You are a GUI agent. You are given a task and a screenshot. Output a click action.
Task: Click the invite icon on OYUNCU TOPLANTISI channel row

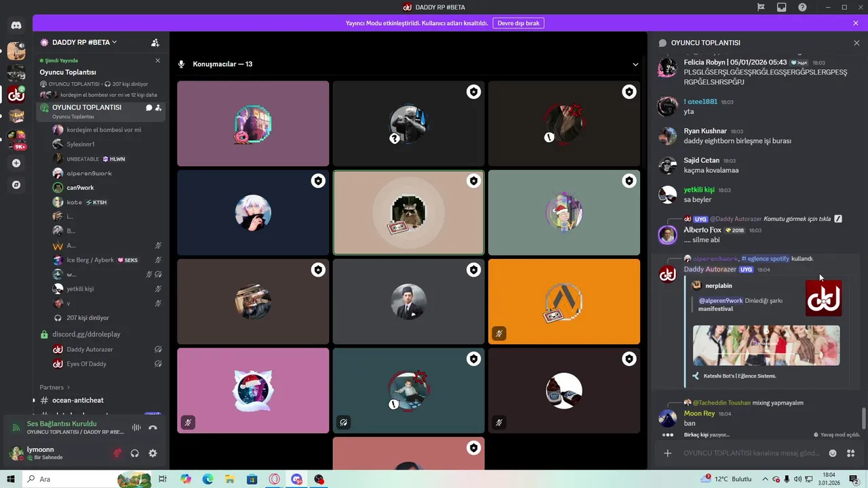tap(158, 108)
